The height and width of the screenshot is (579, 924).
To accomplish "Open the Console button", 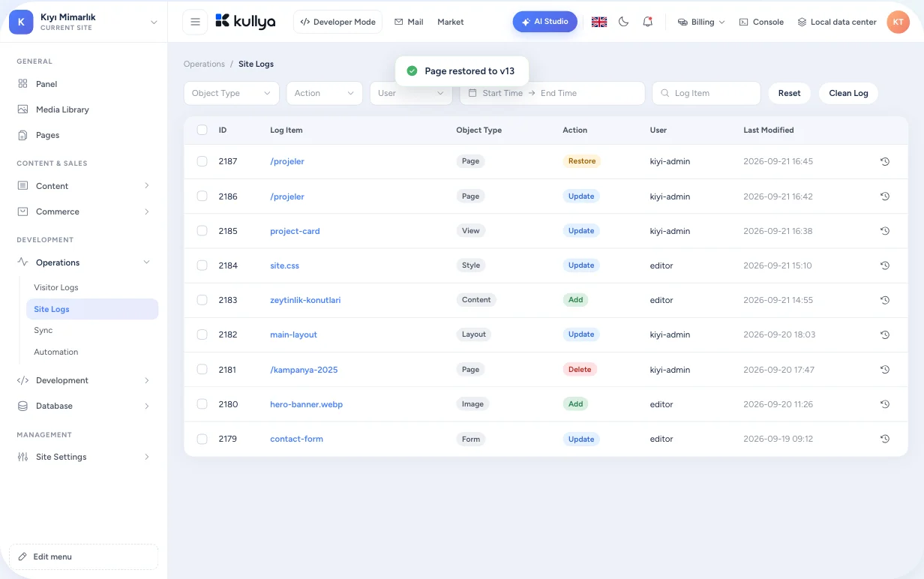I will tap(761, 22).
